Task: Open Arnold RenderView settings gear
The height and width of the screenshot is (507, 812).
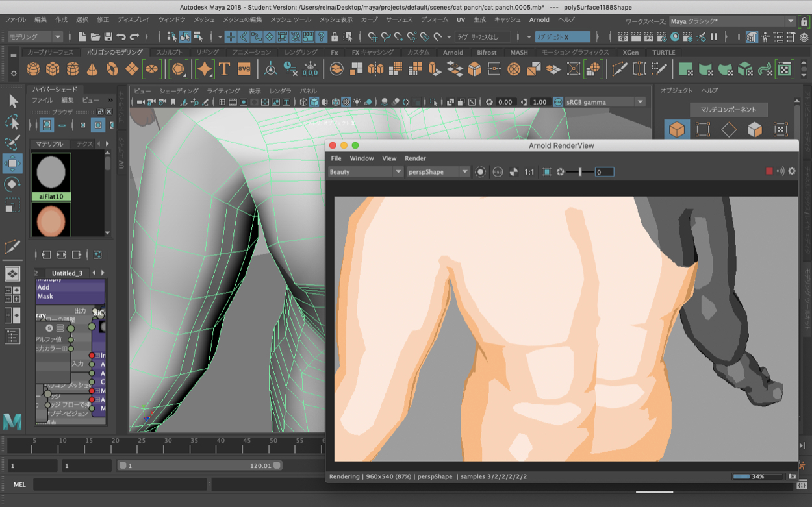Action: (791, 171)
